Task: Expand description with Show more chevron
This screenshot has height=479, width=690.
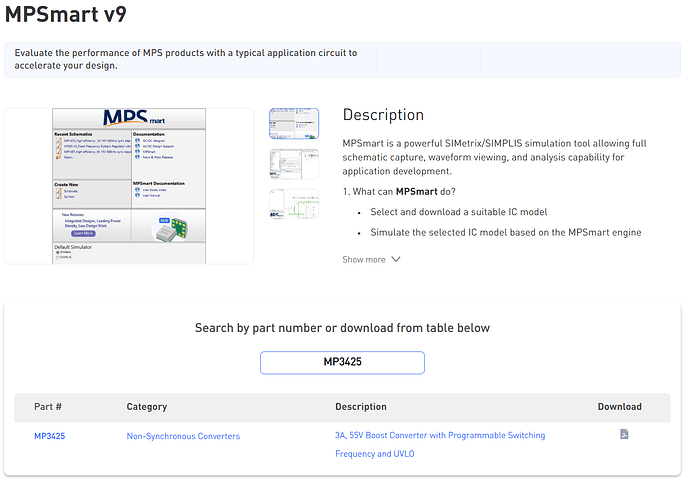Action: (x=371, y=260)
